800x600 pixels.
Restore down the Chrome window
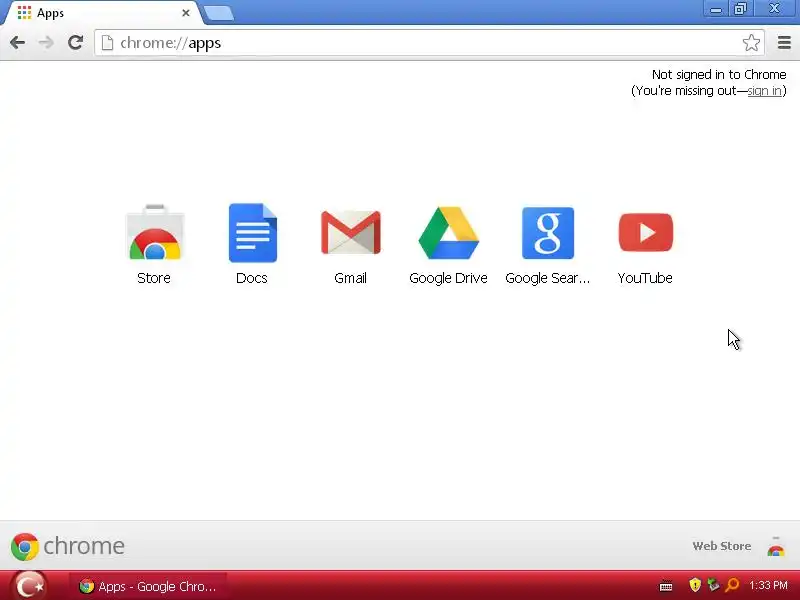pyautogui.click(x=740, y=9)
